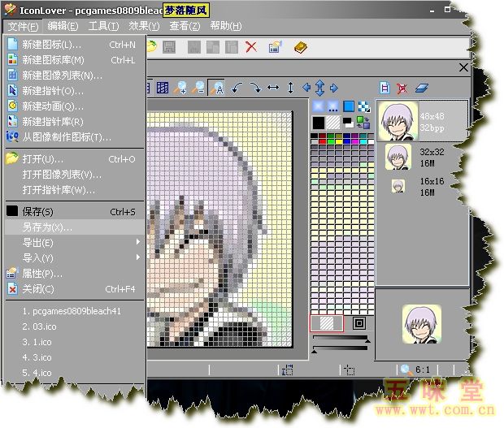Open recent file 2. 03.ico
The image size is (504, 428).
click(39, 326)
